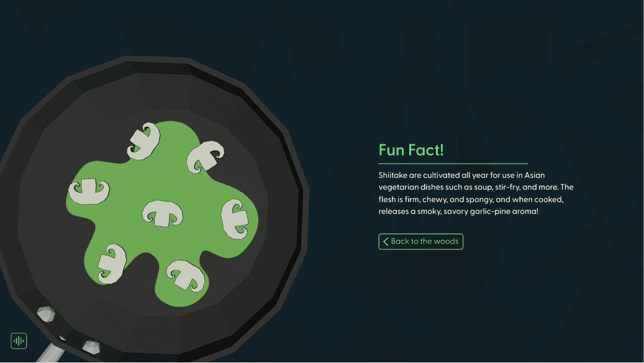Image resolution: width=644 pixels, height=363 pixels.
Task: Click the lower-left mushroom slice in the pan
Action: pos(112,264)
